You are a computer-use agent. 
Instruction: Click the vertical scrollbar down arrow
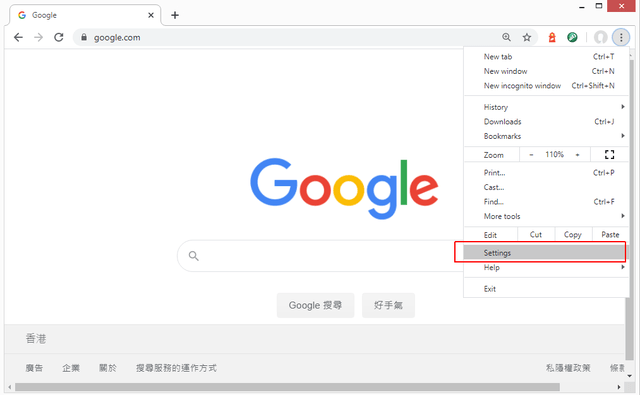[630, 376]
